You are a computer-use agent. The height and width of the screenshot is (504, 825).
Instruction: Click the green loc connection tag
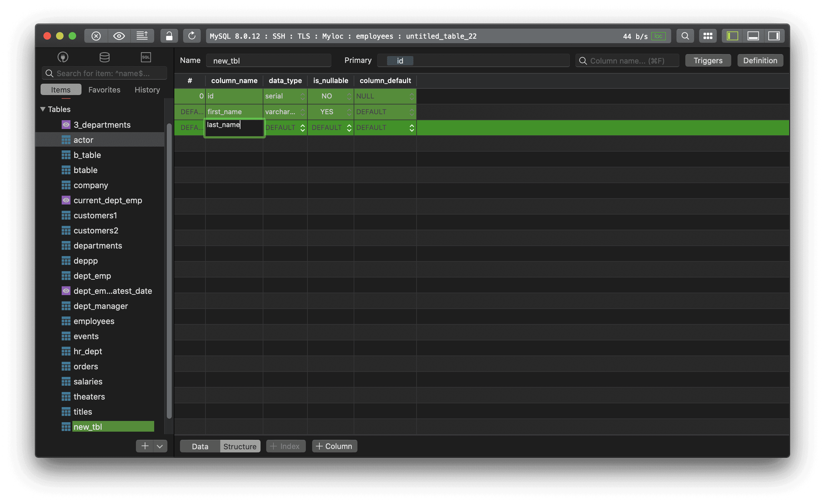tap(658, 36)
